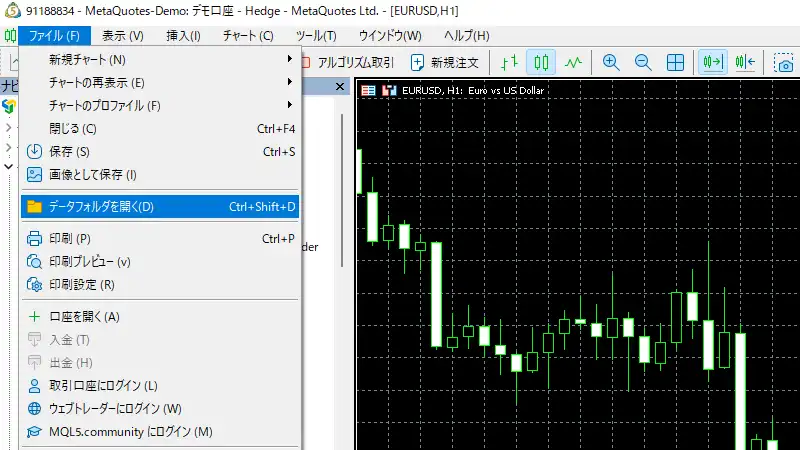Click the 新規注文 toolbar button
The height and width of the screenshot is (450, 800).
coord(445,62)
